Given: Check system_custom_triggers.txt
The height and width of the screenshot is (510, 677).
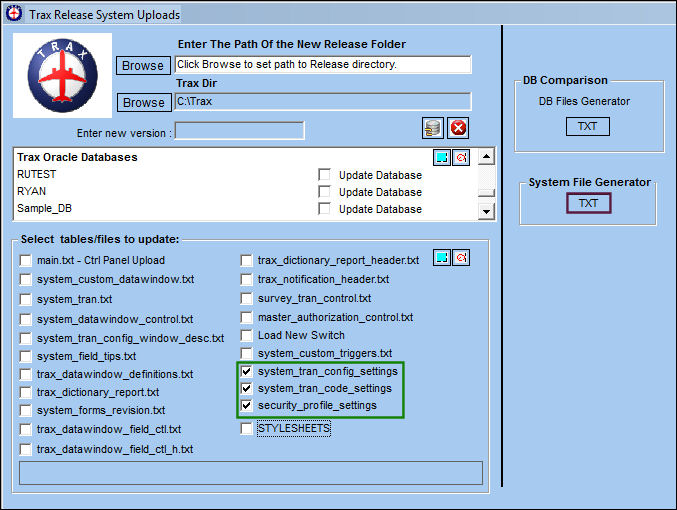Looking at the screenshot, I should (247, 353).
